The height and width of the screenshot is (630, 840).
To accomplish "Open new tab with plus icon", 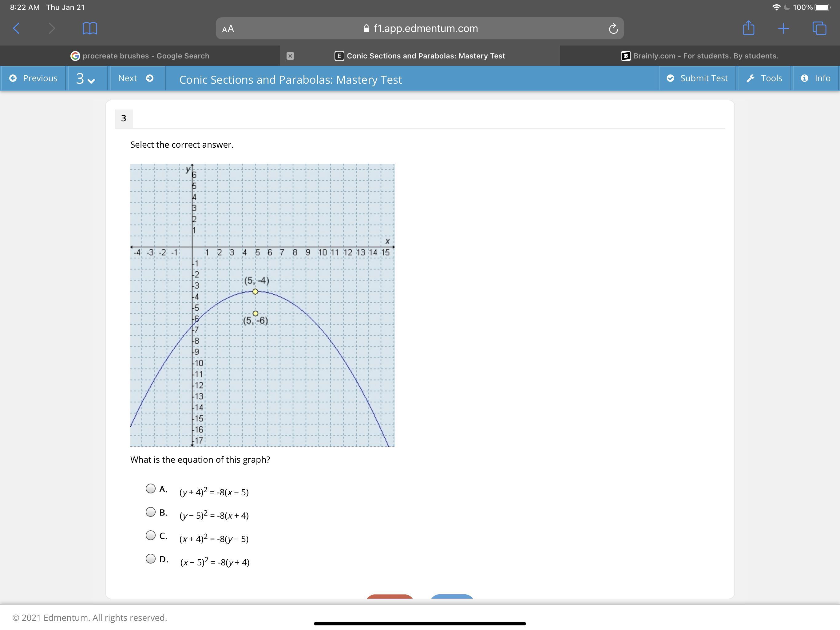I will tap(783, 28).
